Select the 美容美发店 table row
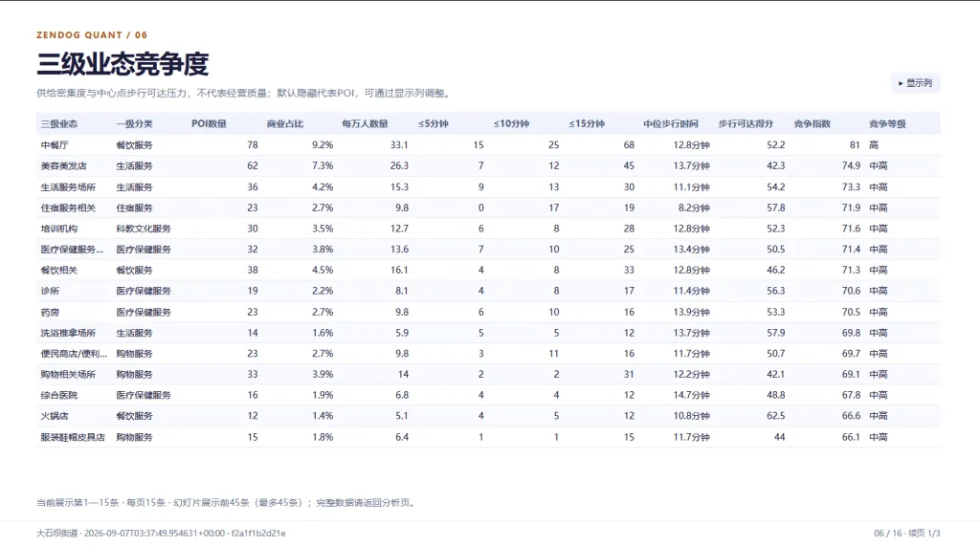The width and height of the screenshot is (980, 546). pyautogui.click(x=488, y=165)
